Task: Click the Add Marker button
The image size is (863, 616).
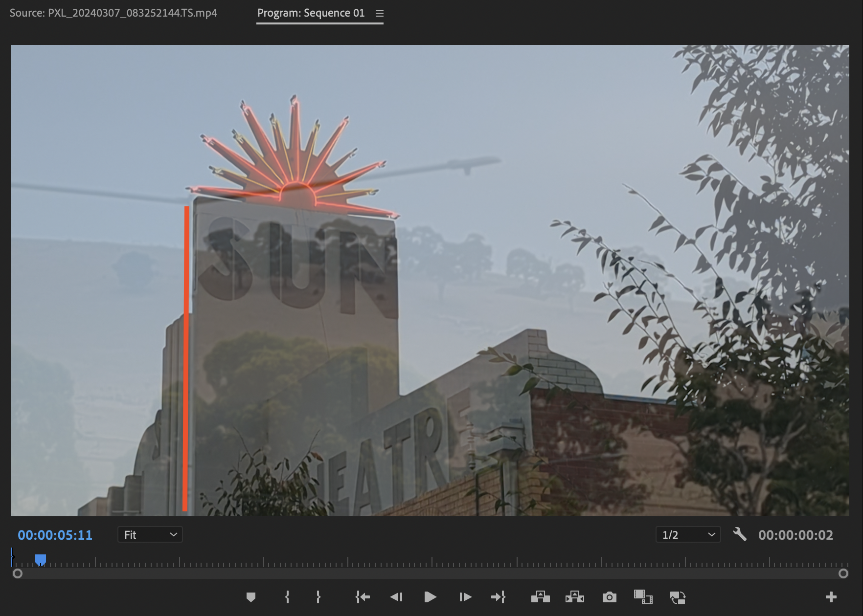Action: [251, 597]
